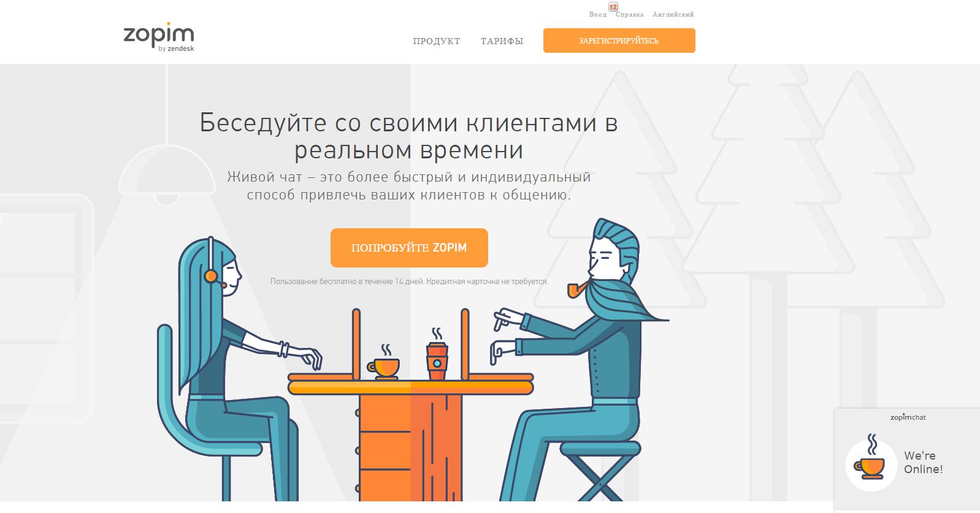Switch language via Английский link
980x513 pixels.
tap(673, 14)
